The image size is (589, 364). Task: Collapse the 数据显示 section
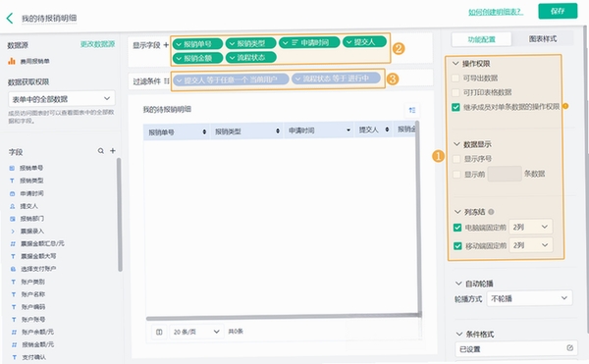coord(456,144)
